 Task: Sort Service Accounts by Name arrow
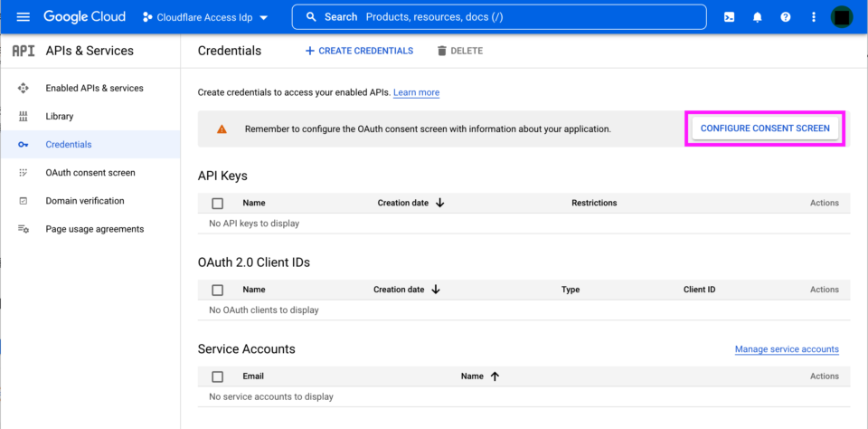[x=495, y=377]
